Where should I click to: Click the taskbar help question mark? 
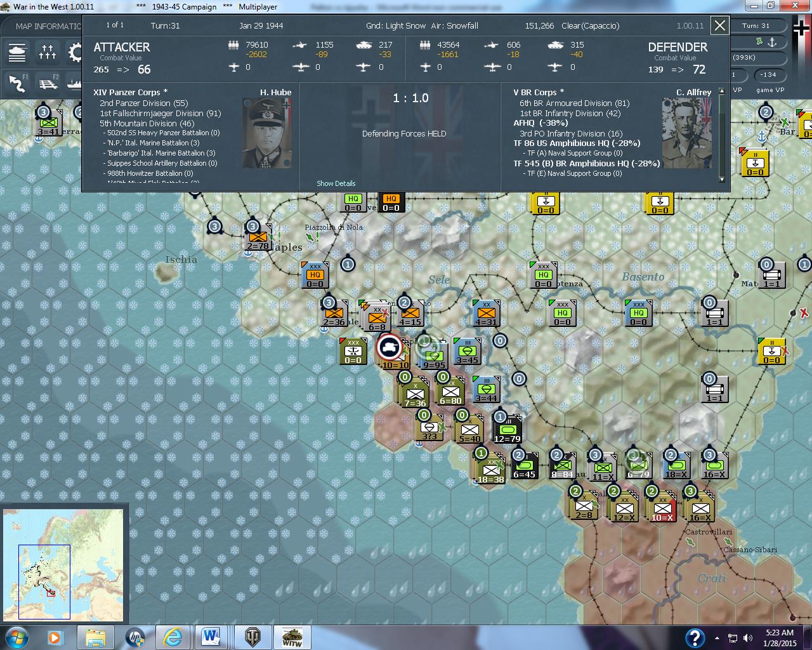coord(695,637)
